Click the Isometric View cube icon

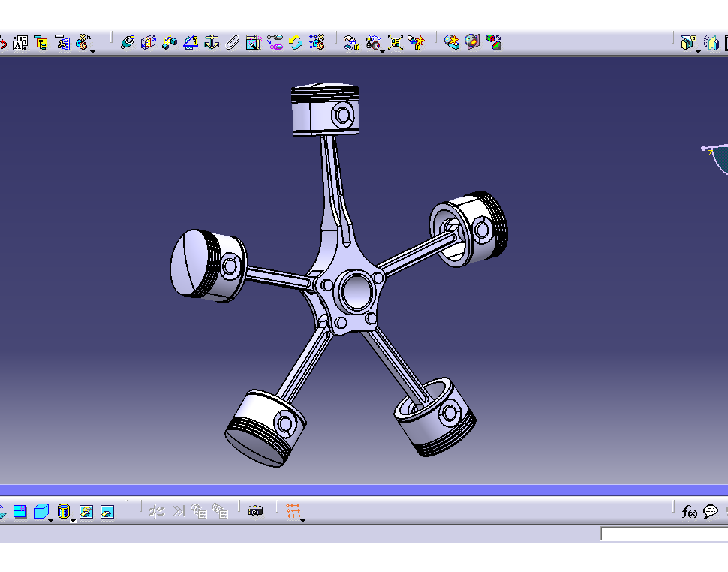[x=41, y=512]
